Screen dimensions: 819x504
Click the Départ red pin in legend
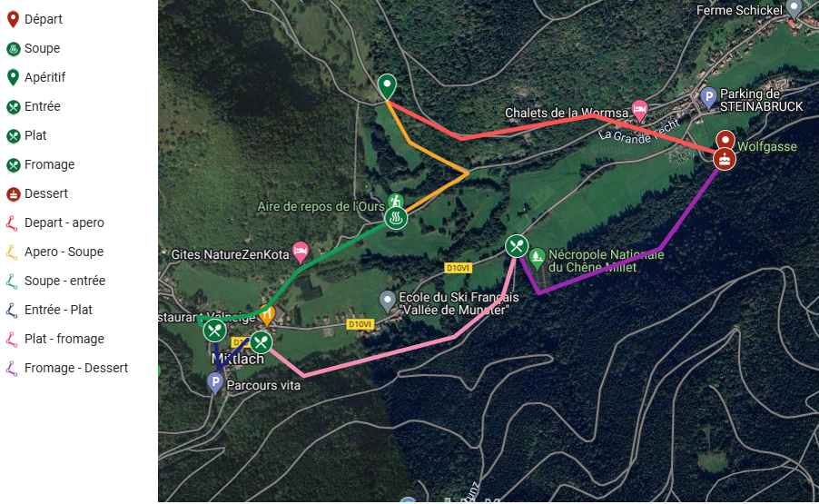(13, 19)
